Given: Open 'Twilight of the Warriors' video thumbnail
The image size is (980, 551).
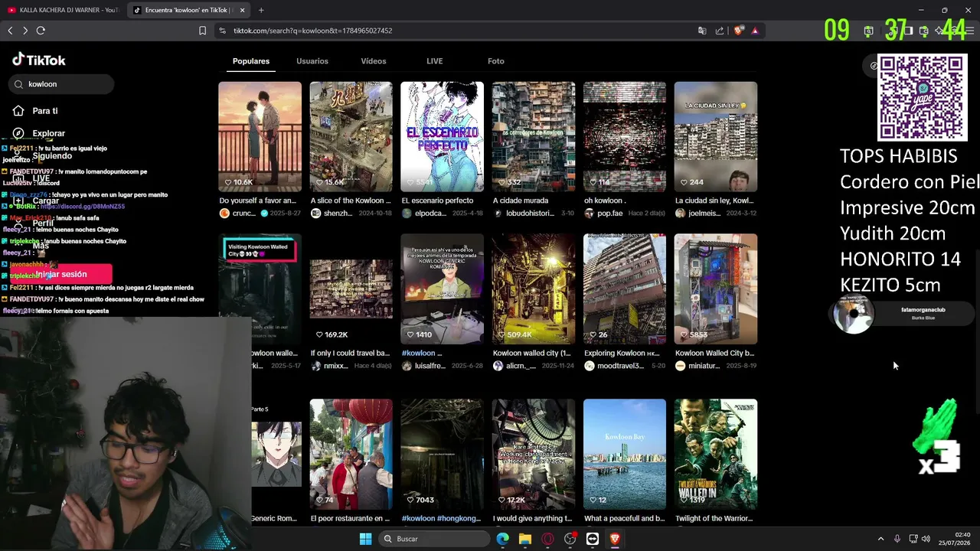Looking at the screenshot, I should 716,454.
